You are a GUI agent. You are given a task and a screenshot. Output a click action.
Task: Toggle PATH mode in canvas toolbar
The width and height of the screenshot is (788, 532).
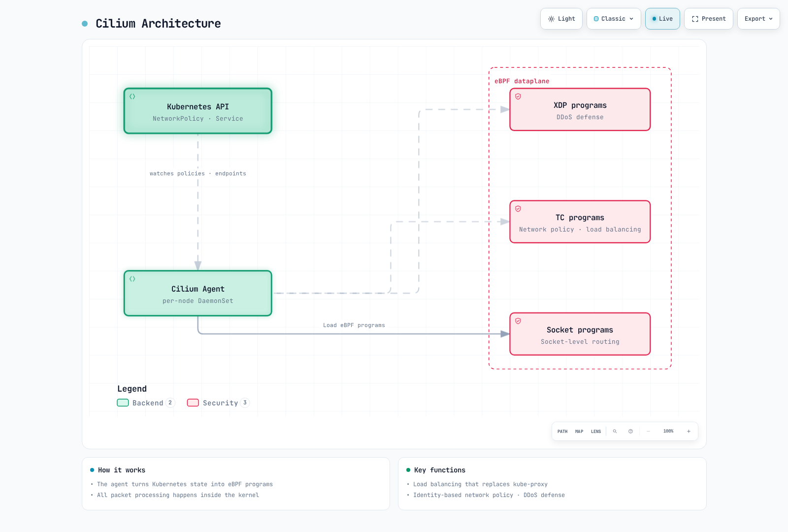pyautogui.click(x=562, y=432)
